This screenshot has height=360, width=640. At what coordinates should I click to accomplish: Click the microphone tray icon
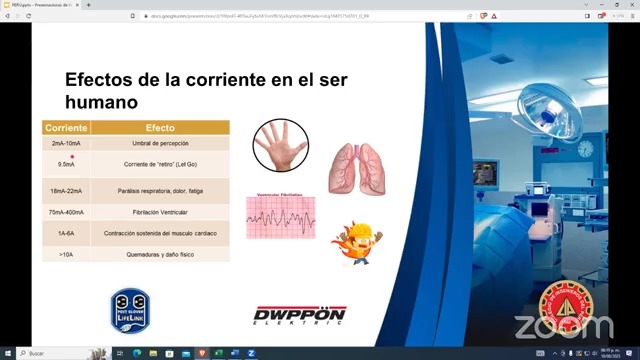[x=571, y=353]
